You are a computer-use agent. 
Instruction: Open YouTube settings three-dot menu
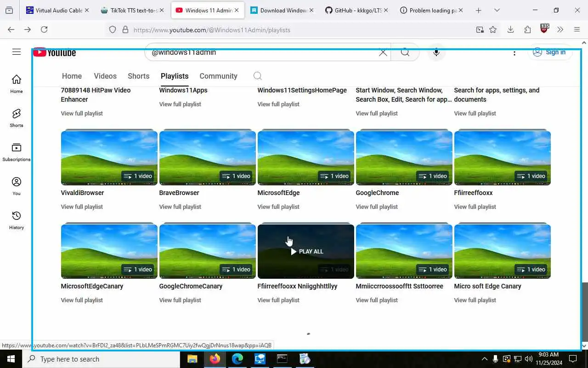514,52
